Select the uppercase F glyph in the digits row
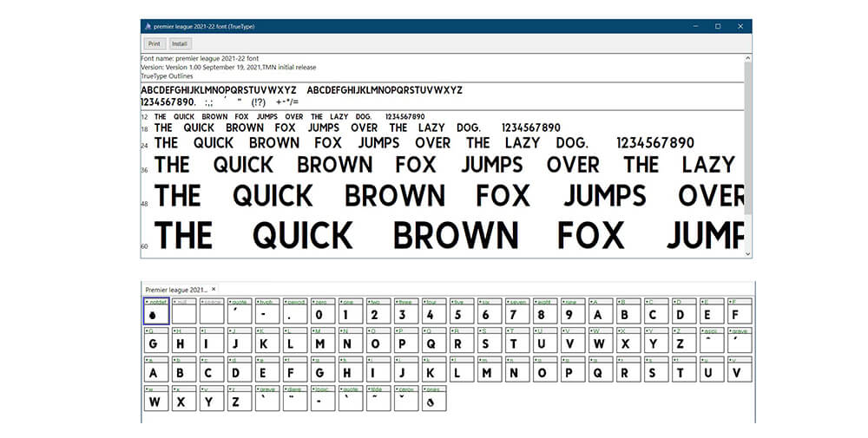The width and height of the screenshot is (868, 438). [x=740, y=311]
